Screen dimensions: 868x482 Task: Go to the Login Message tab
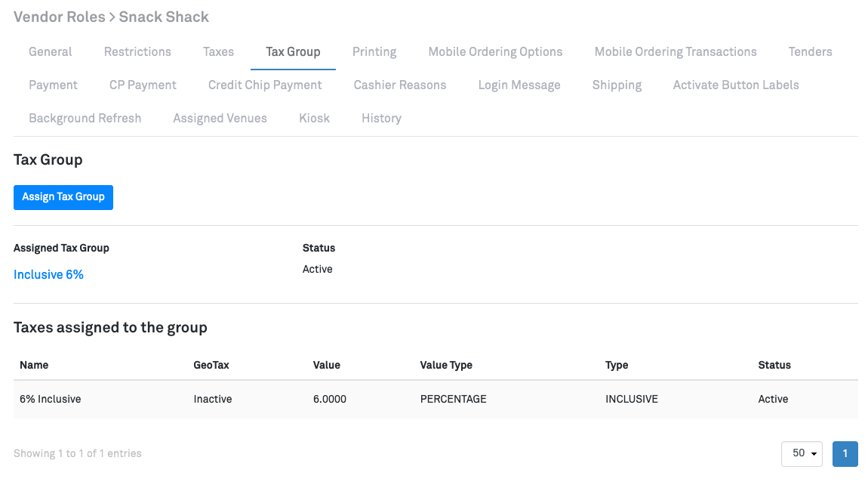(519, 85)
